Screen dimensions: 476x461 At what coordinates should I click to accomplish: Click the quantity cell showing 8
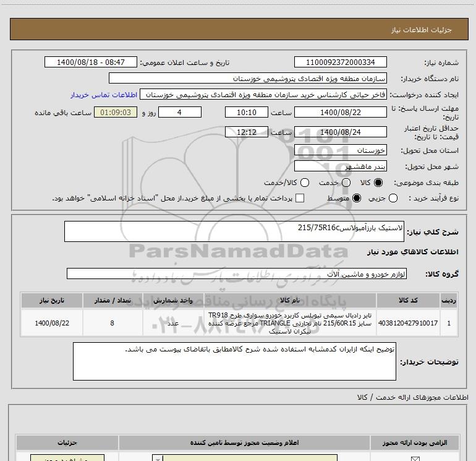click(x=113, y=323)
